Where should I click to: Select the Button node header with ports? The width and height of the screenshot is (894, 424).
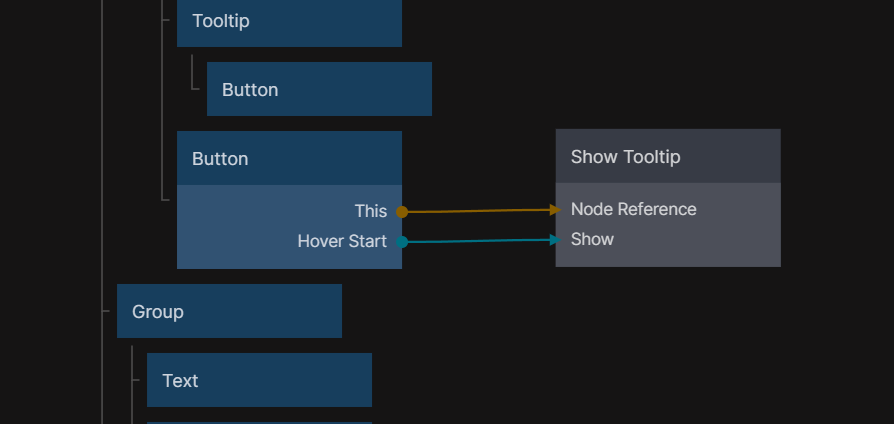[x=289, y=158]
